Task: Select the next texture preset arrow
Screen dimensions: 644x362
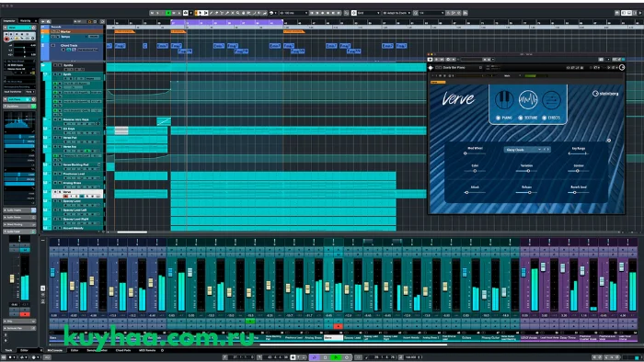Action: (x=548, y=150)
